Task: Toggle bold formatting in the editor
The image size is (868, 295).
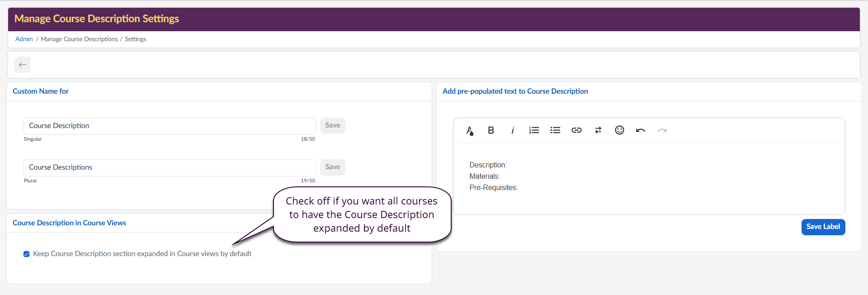Action: (x=491, y=130)
